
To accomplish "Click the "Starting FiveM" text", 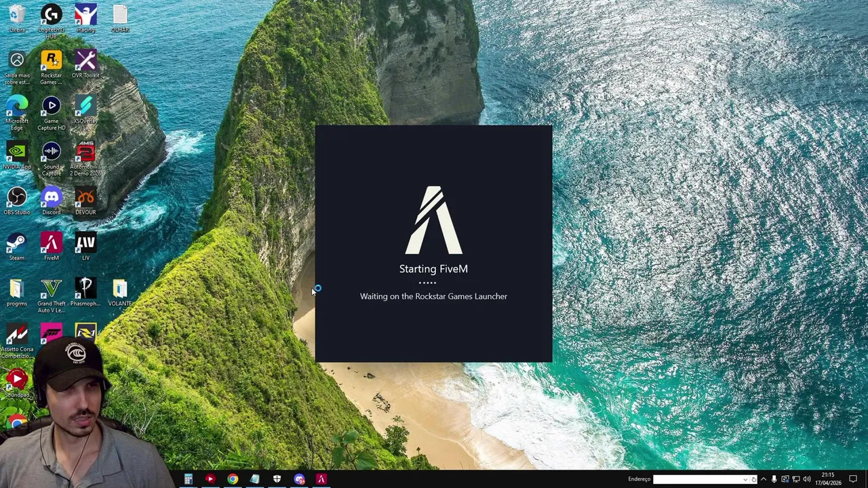I will click(x=433, y=269).
